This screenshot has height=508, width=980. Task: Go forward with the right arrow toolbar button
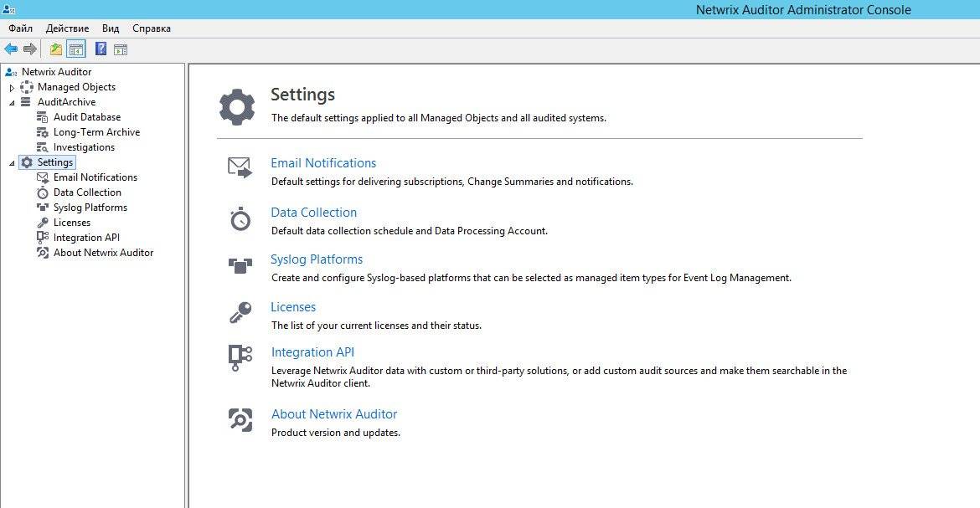coord(30,49)
